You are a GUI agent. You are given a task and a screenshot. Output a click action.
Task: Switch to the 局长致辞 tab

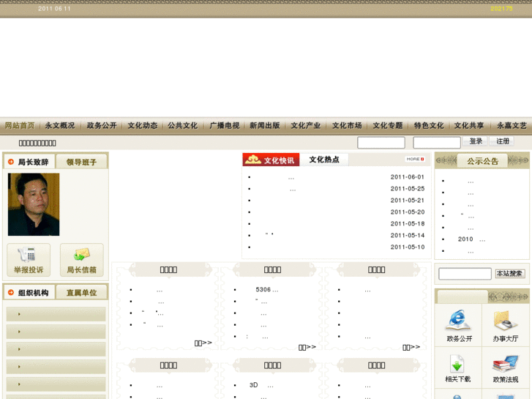[29, 162]
